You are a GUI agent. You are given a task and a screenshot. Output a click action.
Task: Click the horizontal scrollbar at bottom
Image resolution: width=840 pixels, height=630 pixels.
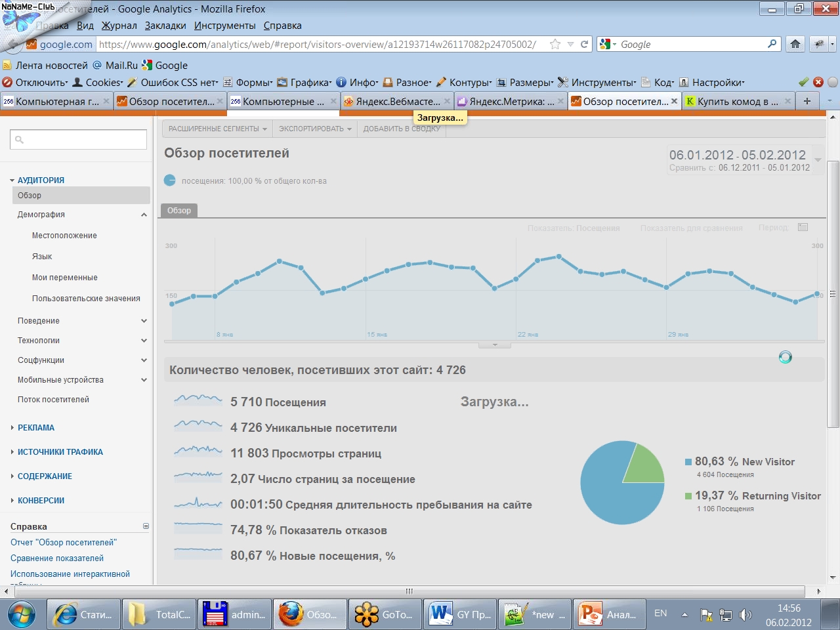pos(409,591)
